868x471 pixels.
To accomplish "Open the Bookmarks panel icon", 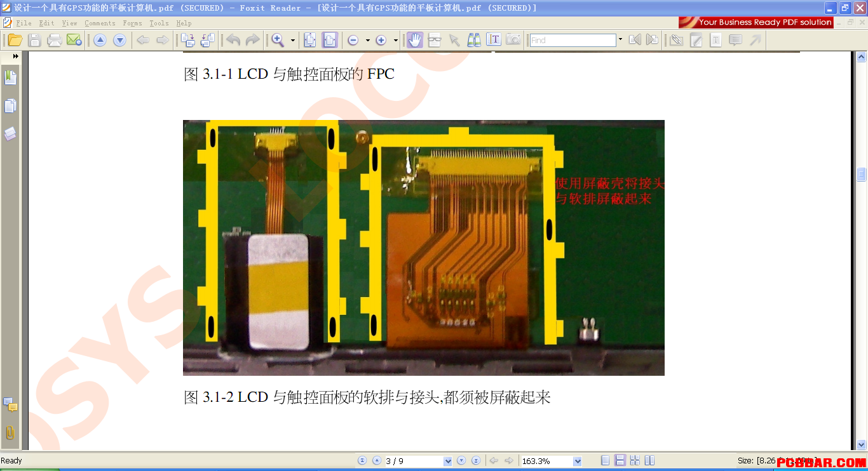I will pyautogui.click(x=10, y=78).
